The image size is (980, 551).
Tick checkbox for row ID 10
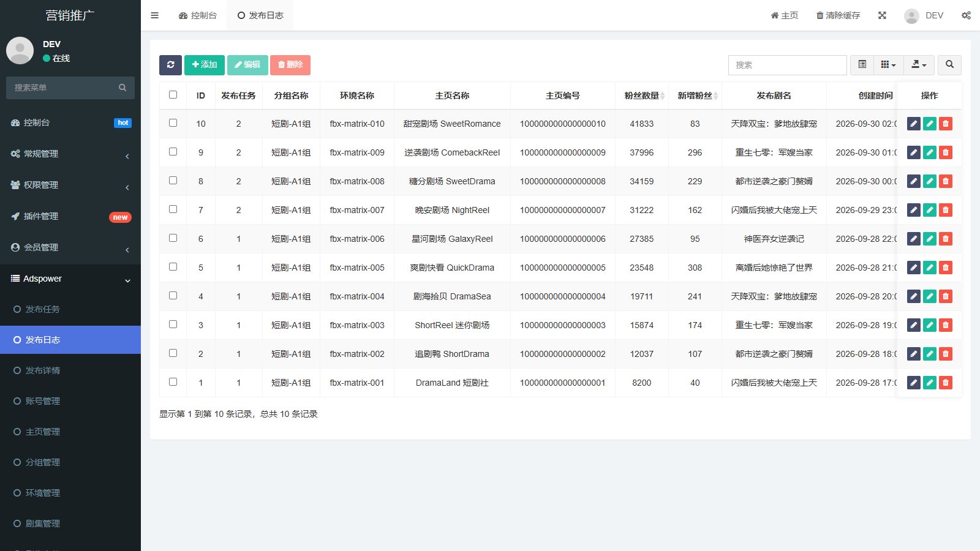point(173,122)
